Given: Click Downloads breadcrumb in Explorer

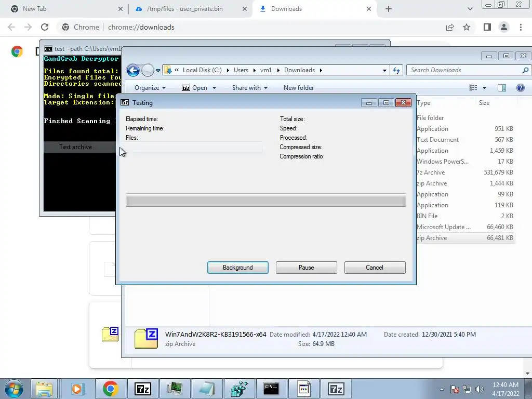Looking at the screenshot, I should point(299,70).
